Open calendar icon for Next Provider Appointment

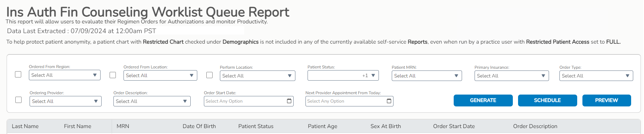(x=389, y=101)
